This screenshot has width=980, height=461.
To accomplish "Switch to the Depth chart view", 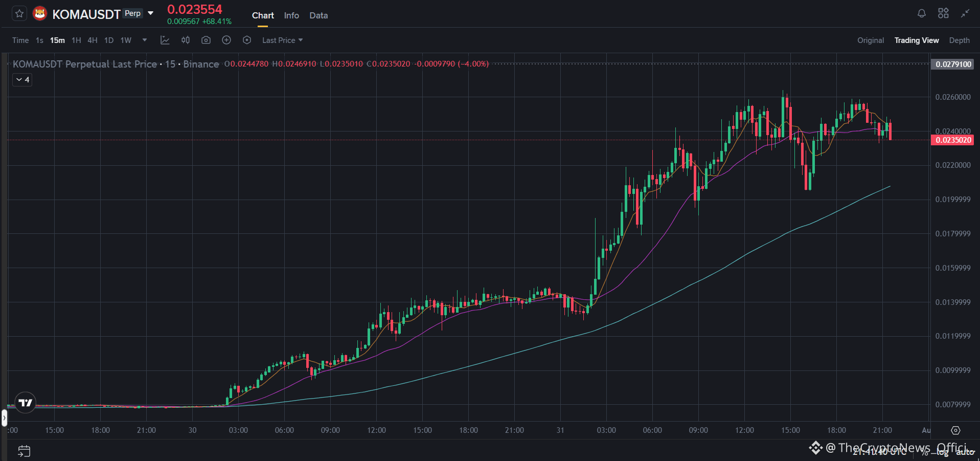I will (x=960, y=40).
